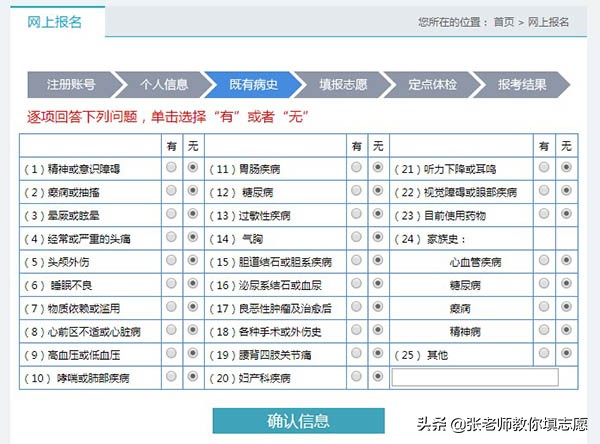
Task: Choose 有 for 妇产科疾病
Action: 356,376
